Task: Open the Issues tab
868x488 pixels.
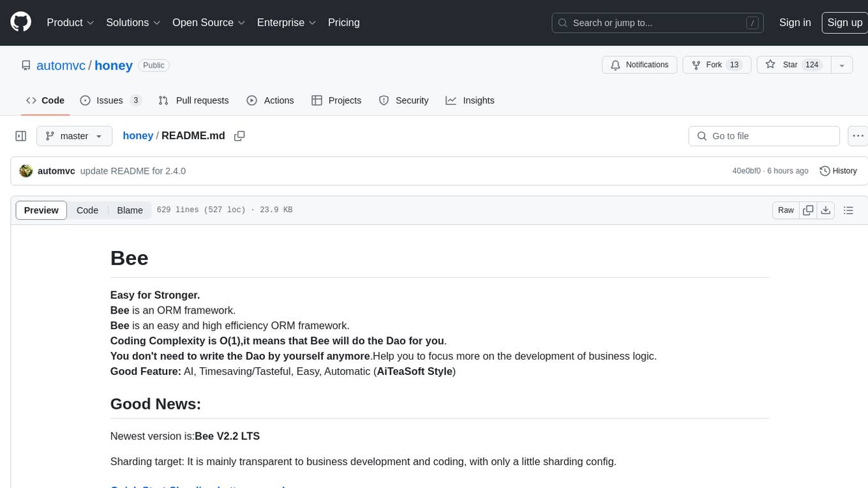Action: point(110,100)
